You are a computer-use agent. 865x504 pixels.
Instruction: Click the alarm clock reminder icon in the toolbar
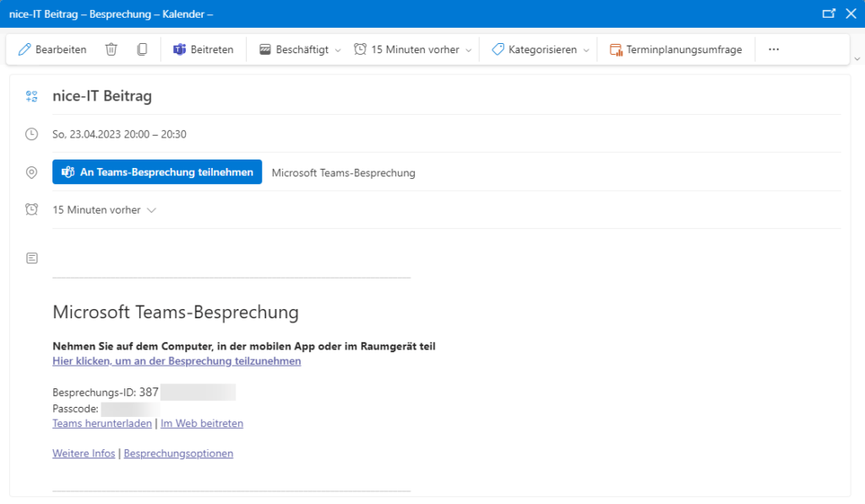pos(360,50)
